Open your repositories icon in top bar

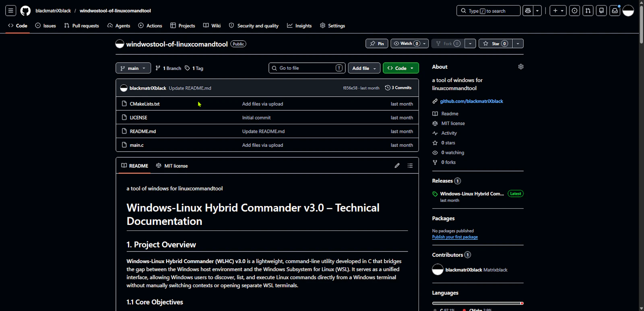(x=601, y=11)
